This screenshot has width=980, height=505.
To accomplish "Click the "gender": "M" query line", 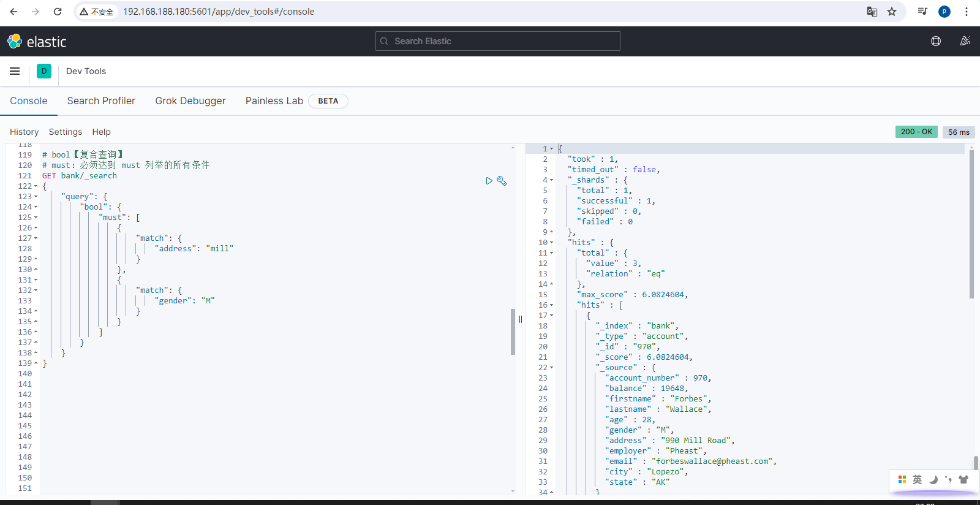I will coord(184,301).
